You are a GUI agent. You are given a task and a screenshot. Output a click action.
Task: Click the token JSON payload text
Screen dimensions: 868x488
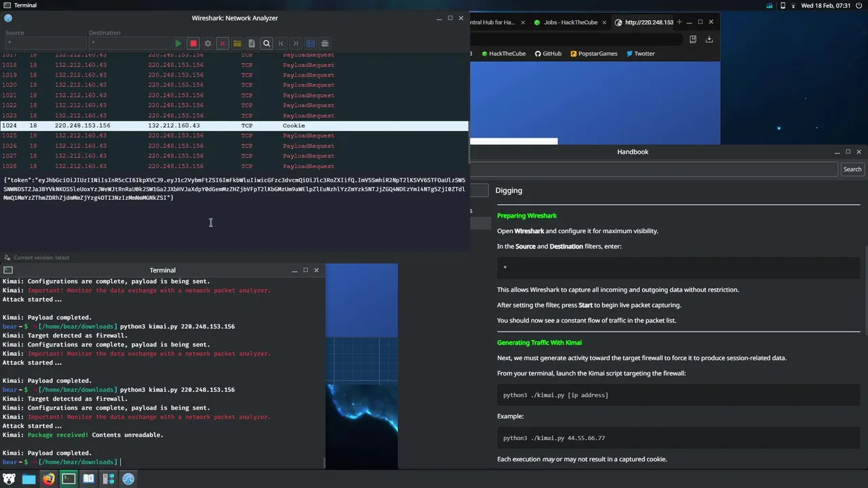pyautogui.click(x=234, y=189)
